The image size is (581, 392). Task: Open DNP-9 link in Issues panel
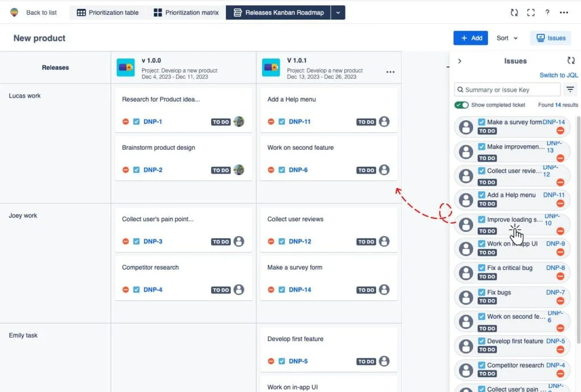point(555,243)
